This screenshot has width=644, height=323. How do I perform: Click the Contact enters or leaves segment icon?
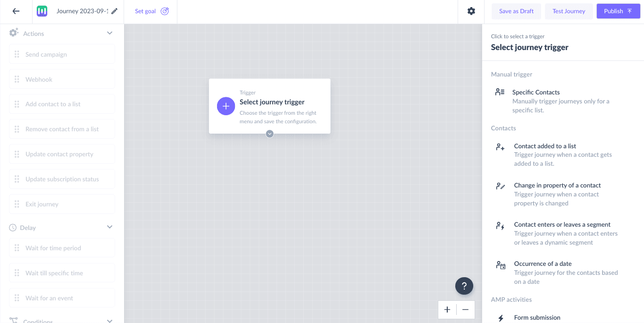point(500,226)
